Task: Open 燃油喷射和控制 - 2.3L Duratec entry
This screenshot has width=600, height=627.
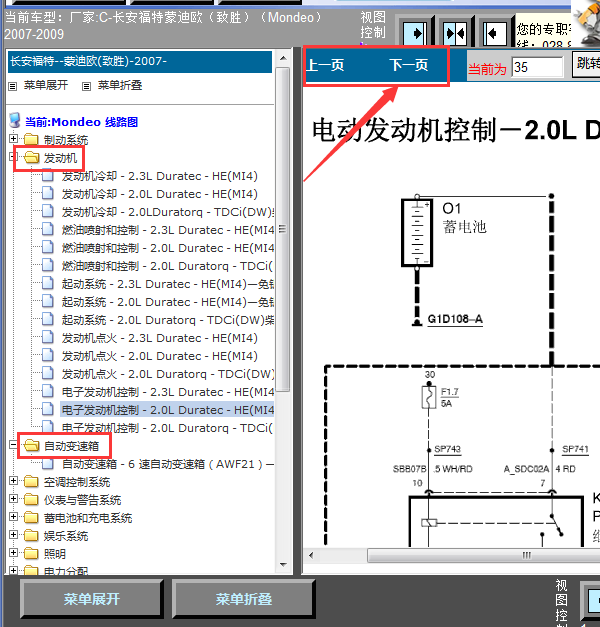Action: (168, 230)
